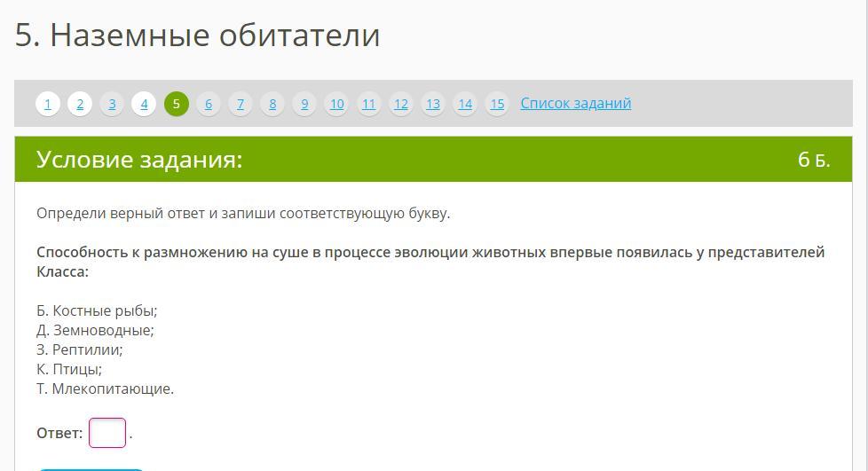Go to task number 2
This screenshot has height=471, width=868.
pyautogui.click(x=80, y=104)
